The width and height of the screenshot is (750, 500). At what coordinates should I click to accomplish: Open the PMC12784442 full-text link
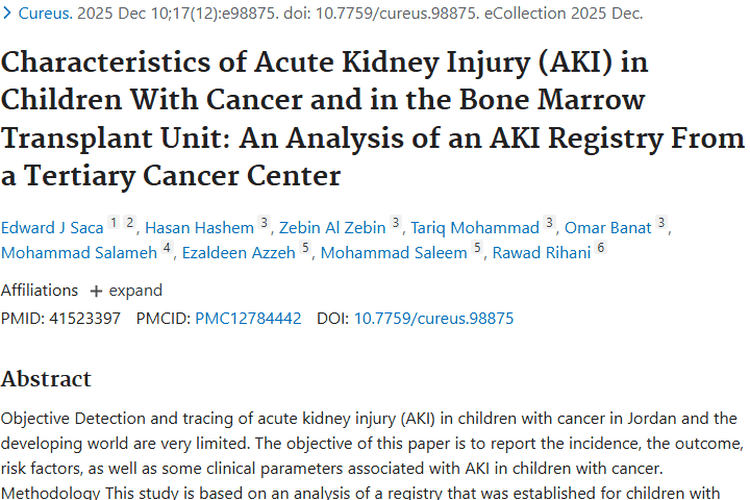248,318
